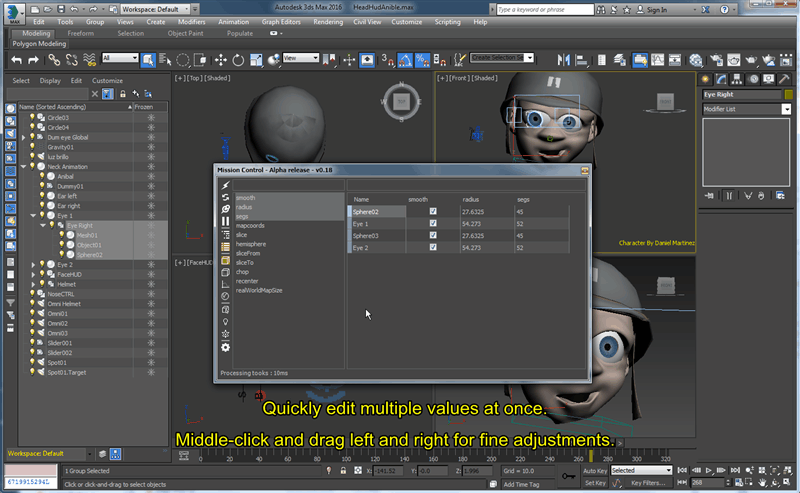Open the selection filter All dropdown
This screenshot has width=800, height=493.
pos(120,58)
